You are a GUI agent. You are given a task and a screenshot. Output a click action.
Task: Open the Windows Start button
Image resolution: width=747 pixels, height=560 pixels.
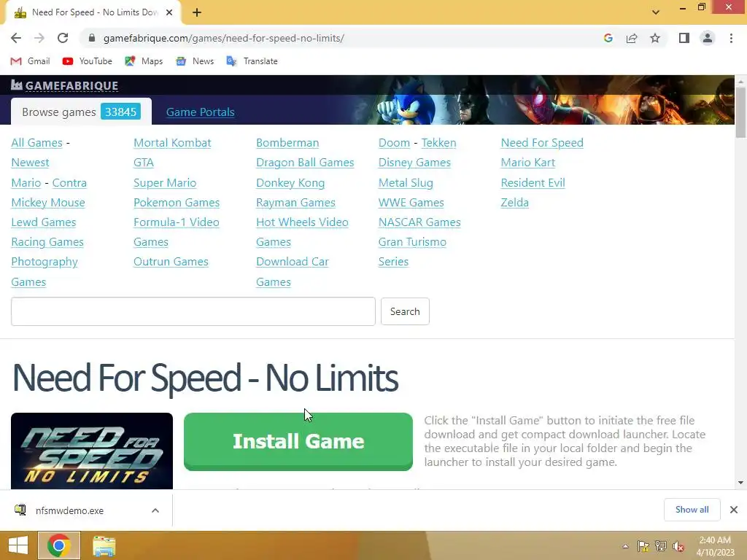tap(18, 545)
